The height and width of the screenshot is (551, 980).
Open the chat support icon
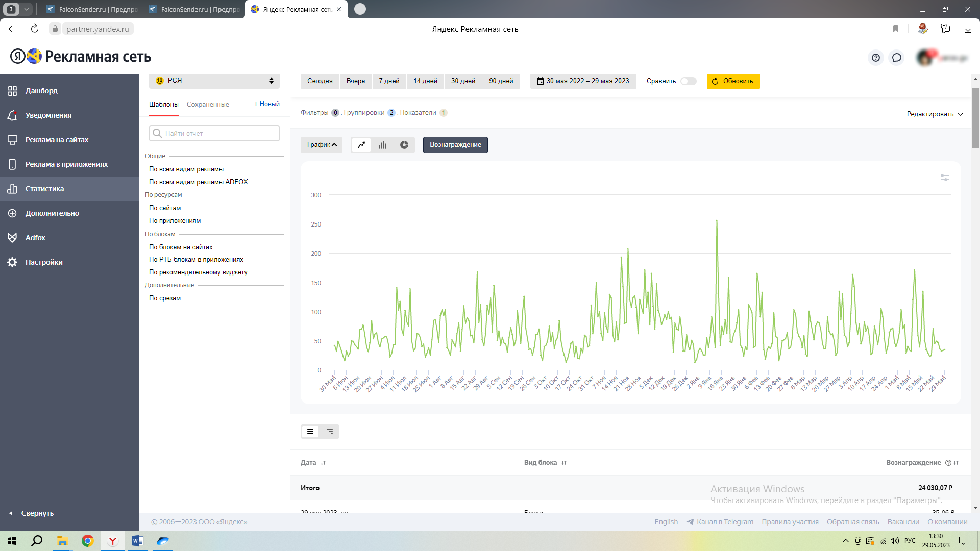(x=897, y=58)
